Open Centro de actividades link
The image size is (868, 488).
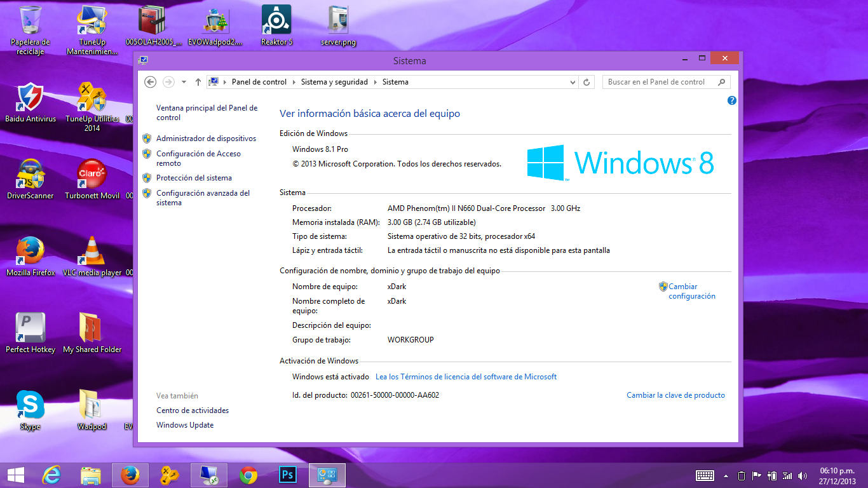coord(193,410)
